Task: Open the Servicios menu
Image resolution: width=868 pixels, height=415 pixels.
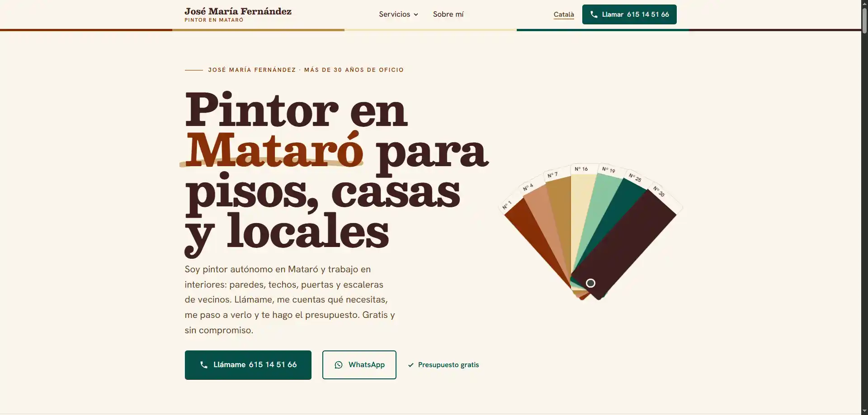Action: pyautogui.click(x=398, y=14)
